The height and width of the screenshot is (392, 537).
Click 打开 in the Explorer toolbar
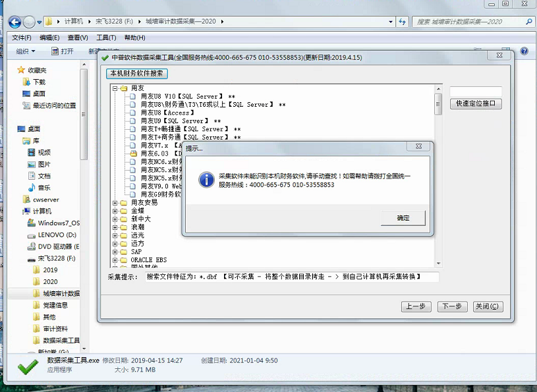[63, 51]
